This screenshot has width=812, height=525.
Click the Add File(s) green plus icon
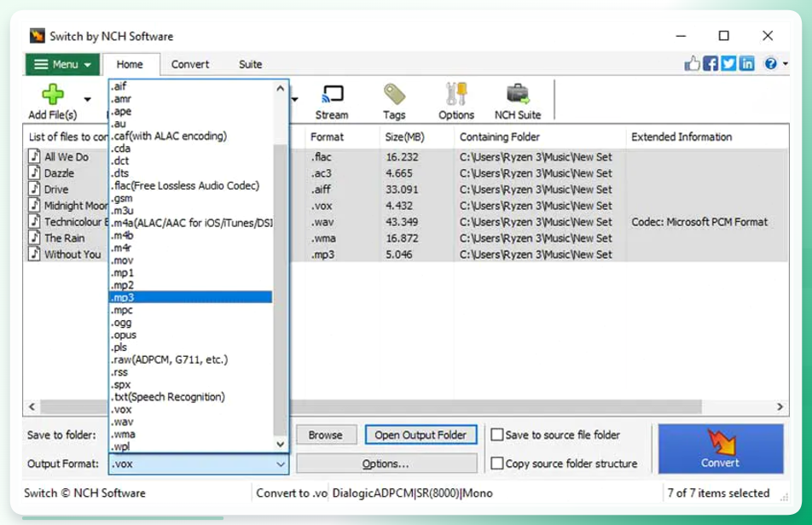pos(52,94)
